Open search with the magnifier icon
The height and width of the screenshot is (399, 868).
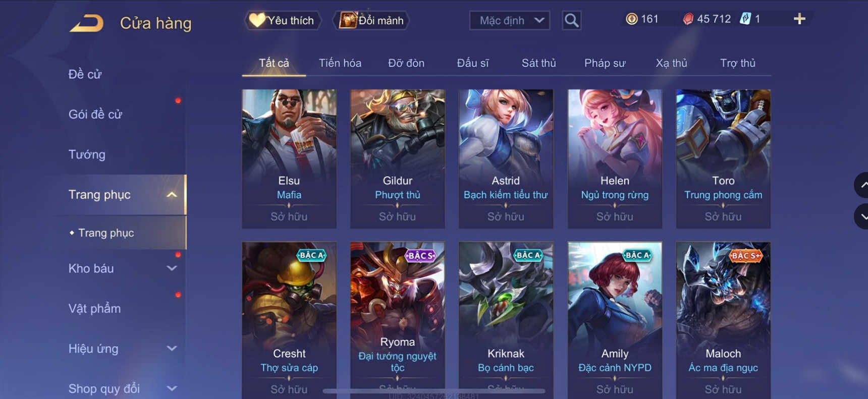[x=571, y=21]
